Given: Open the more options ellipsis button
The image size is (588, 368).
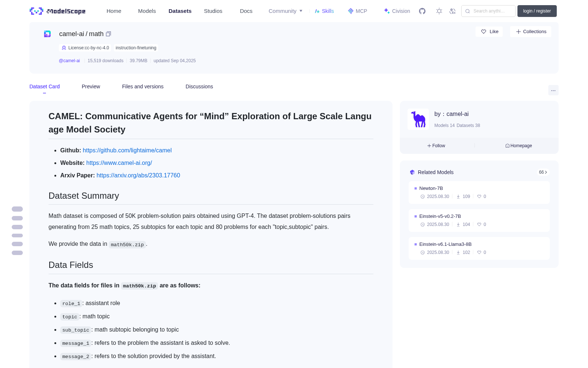Looking at the screenshot, I should [553, 90].
